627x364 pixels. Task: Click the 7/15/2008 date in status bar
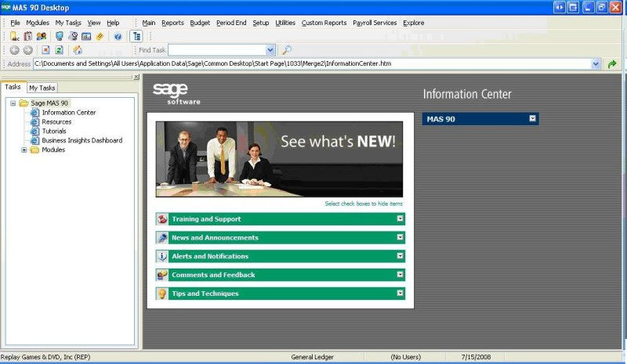tap(476, 357)
